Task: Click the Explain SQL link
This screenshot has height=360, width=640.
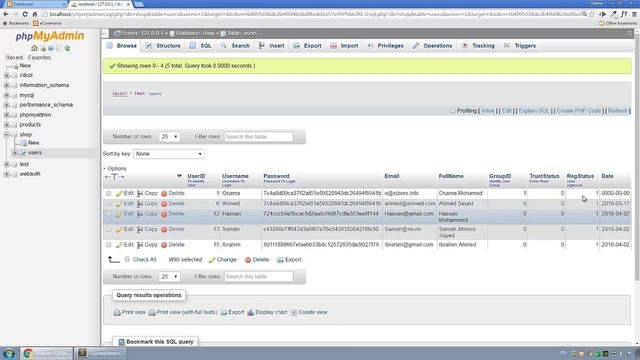Action: [x=534, y=111]
